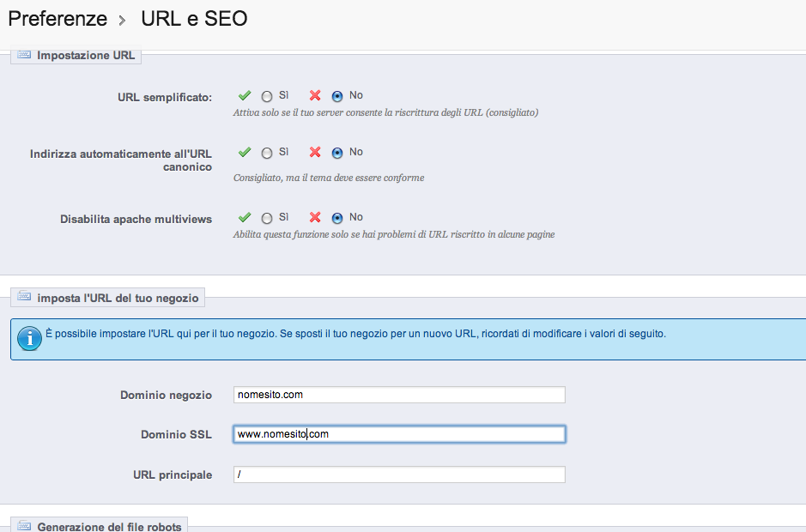Select No for Indirizza automaticamente all'URL canonico

pos(337,154)
